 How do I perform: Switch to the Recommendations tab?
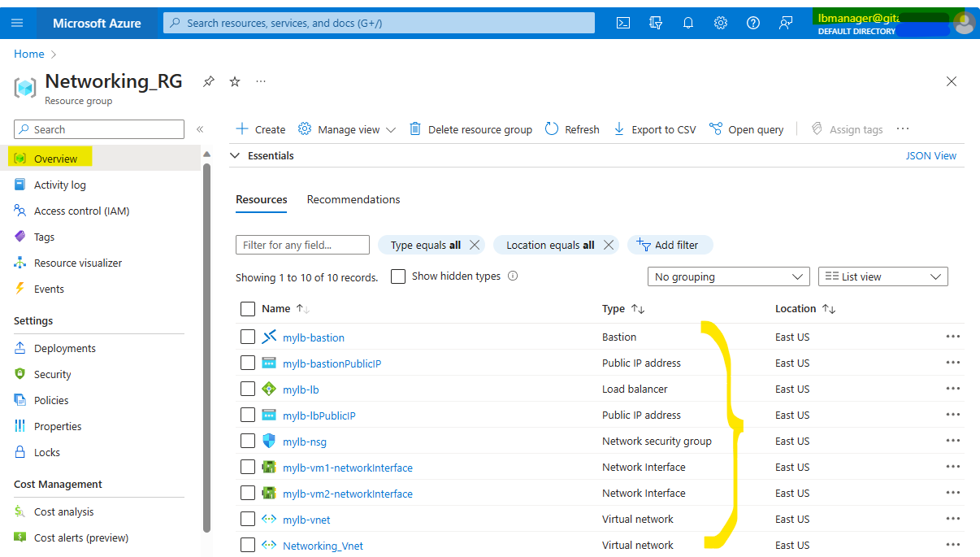(353, 199)
